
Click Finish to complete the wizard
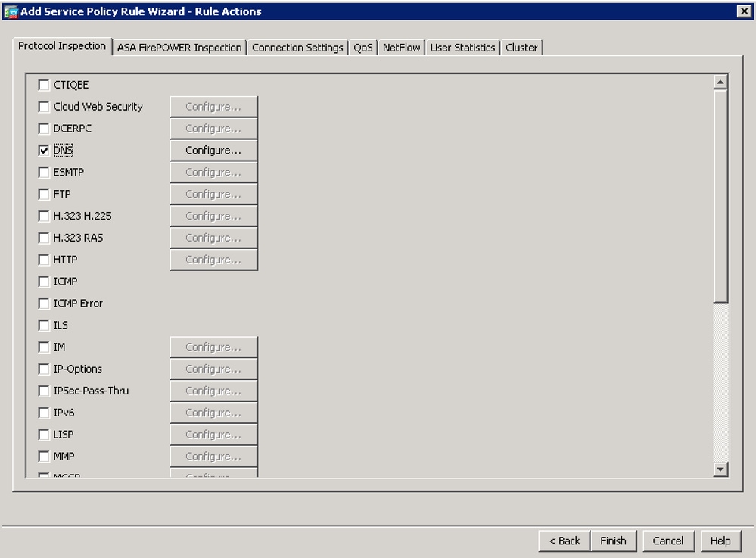pos(613,541)
